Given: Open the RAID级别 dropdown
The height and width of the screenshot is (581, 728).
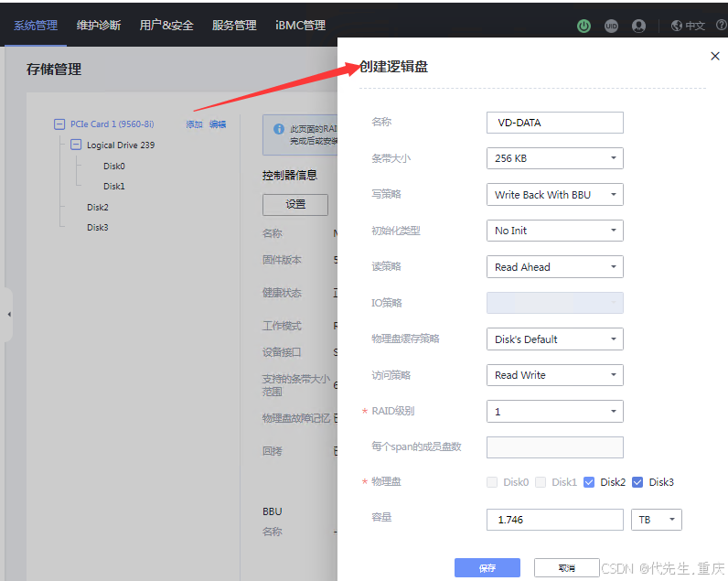Looking at the screenshot, I should (x=555, y=412).
